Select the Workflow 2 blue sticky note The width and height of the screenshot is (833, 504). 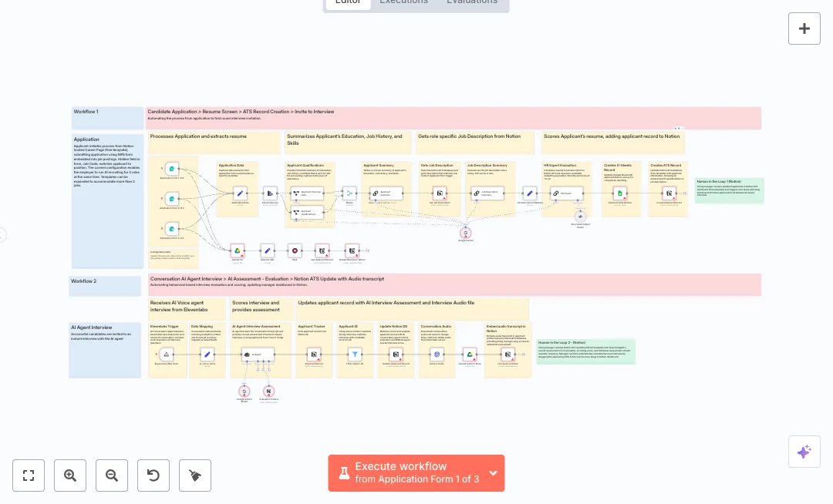[x=105, y=286]
